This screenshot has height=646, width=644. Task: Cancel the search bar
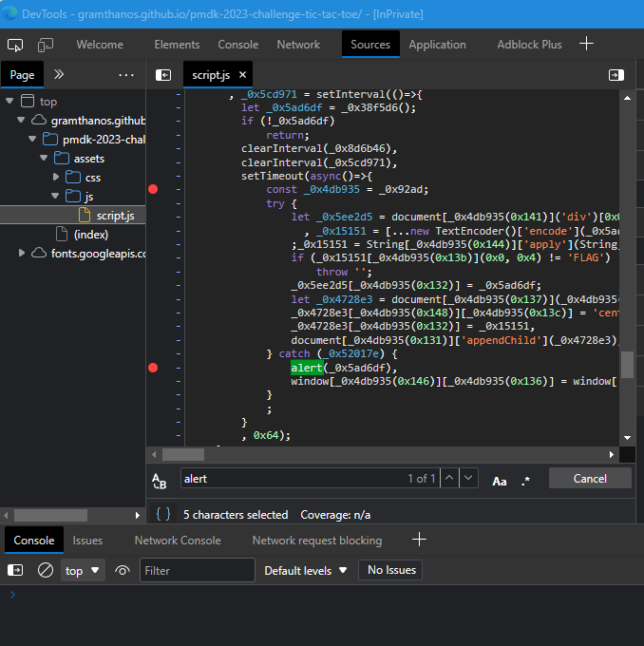click(x=589, y=479)
